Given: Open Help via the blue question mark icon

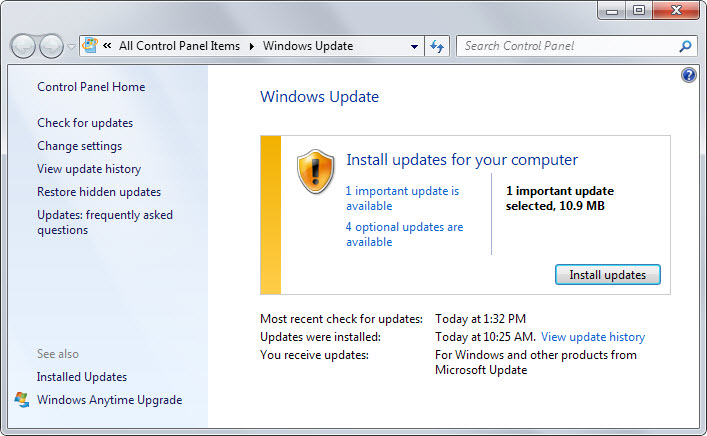Looking at the screenshot, I should pyautogui.click(x=689, y=75).
